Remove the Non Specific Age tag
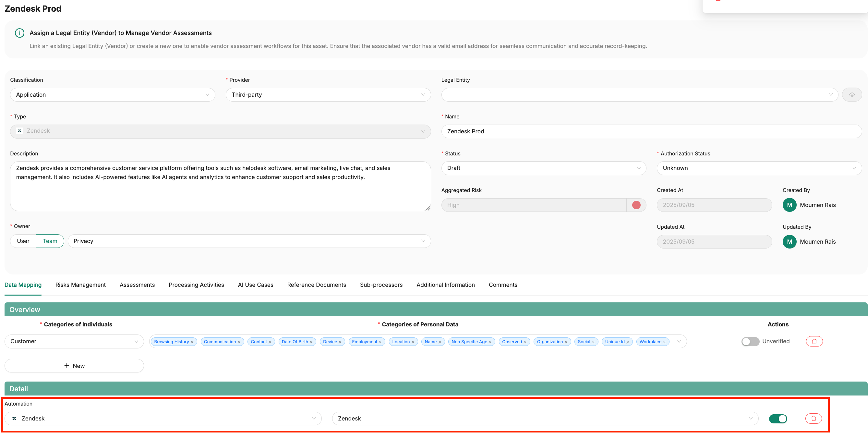Image resolution: width=868 pixels, height=438 pixels. [x=490, y=342]
